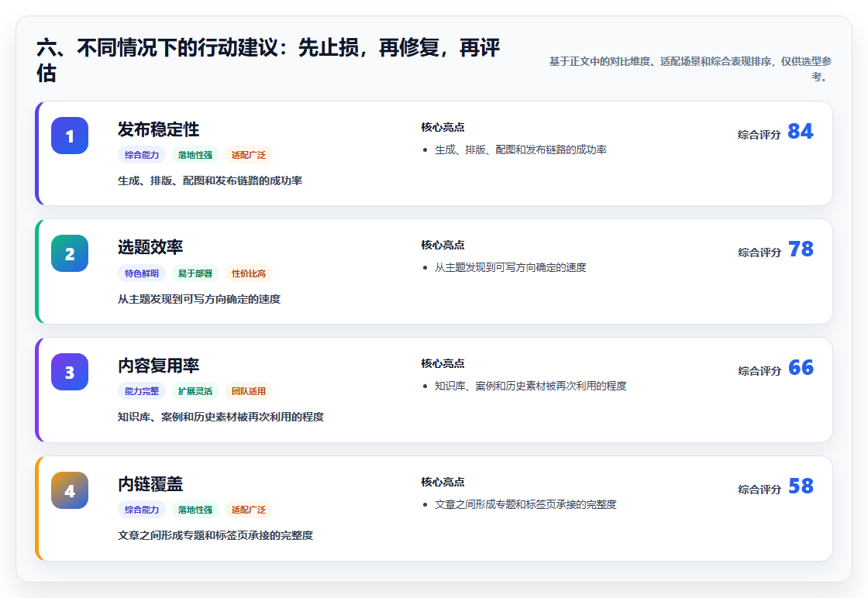Viewport: 868px width, 598px height.
Task: Click 落地性强 tag under 内链覆盖
Action: pyautogui.click(x=195, y=510)
